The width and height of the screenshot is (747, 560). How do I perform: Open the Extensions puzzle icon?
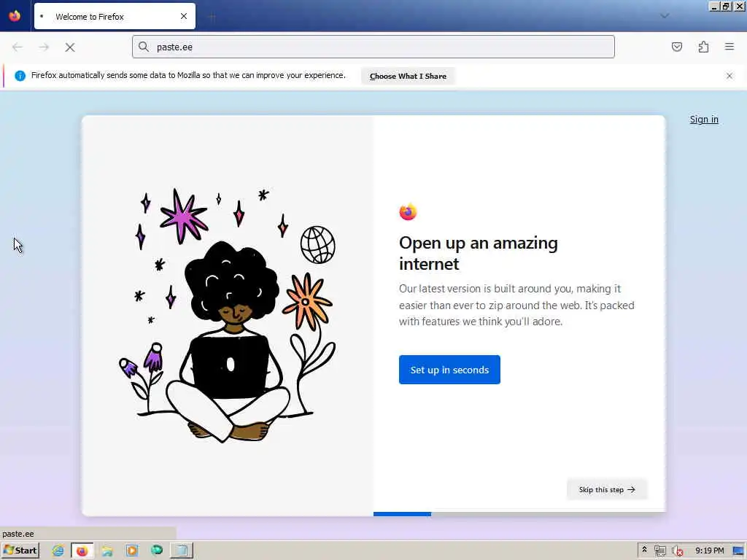click(x=703, y=47)
